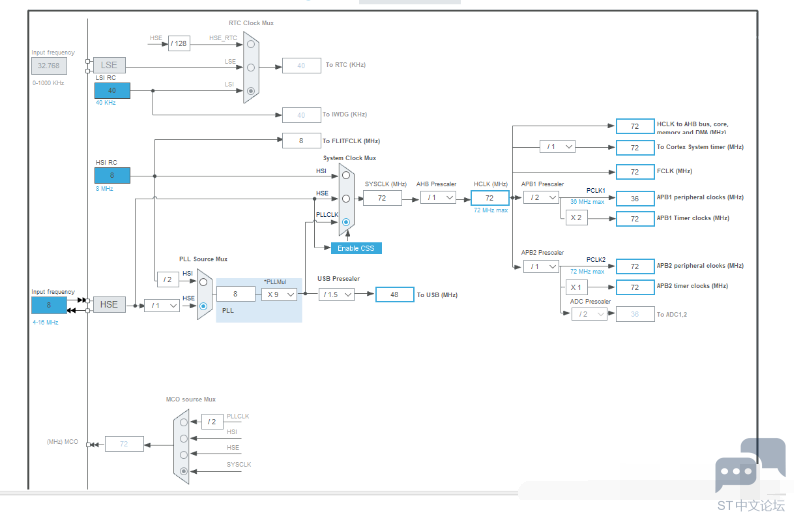794x521 pixels.
Task: Click the APB2 timer clocks value field
Action: pos(635,288)
